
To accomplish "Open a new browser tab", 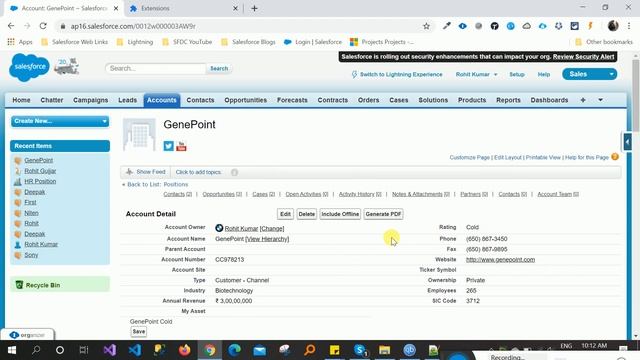I will coord(254,8).
